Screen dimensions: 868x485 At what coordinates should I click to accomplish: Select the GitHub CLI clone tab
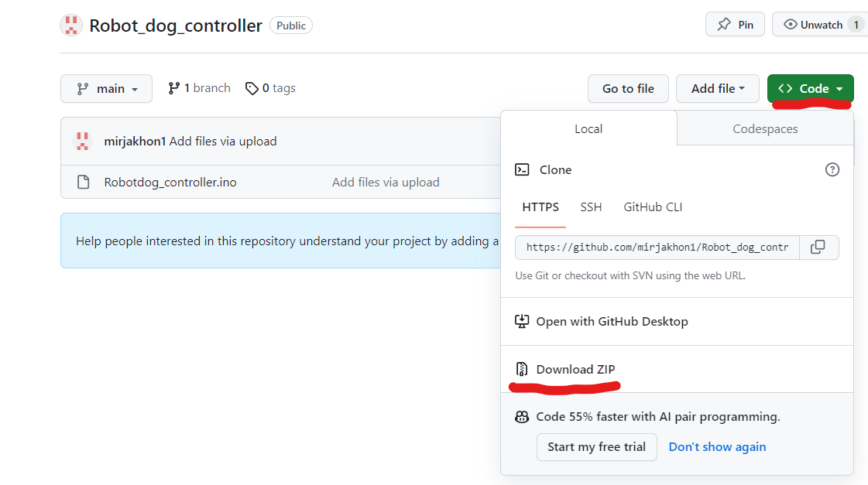(x=653, y=207)
